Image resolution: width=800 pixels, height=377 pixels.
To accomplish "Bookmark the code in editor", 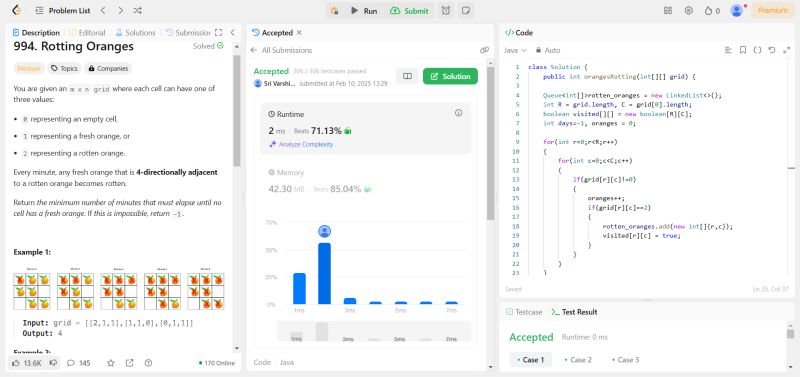I will point(743,50).
